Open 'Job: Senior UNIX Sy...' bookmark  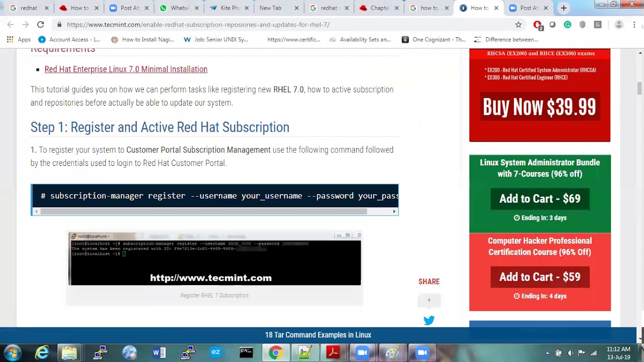216,39
